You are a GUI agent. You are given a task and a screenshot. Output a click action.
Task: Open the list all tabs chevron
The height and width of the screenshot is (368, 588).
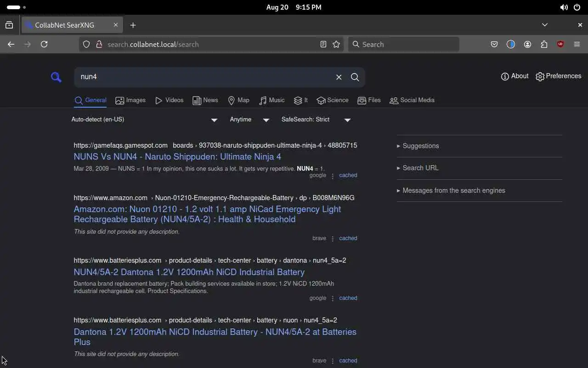tap(545, 25)
